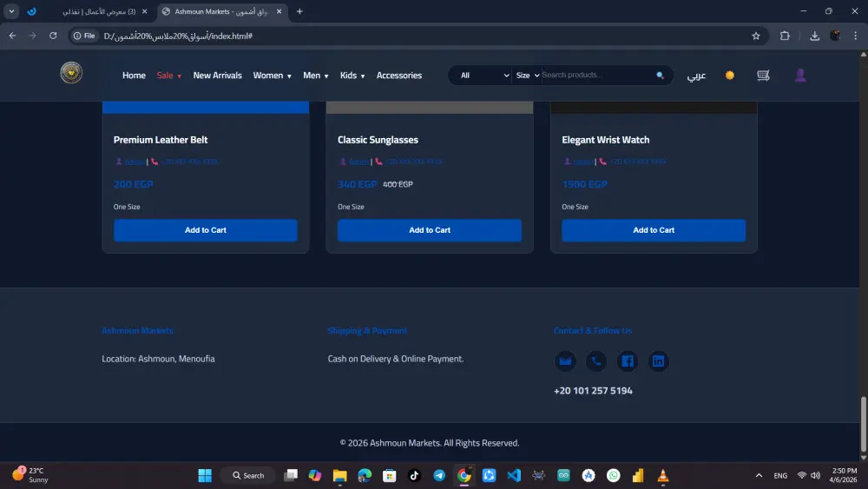Click the File site info chip

84,36
